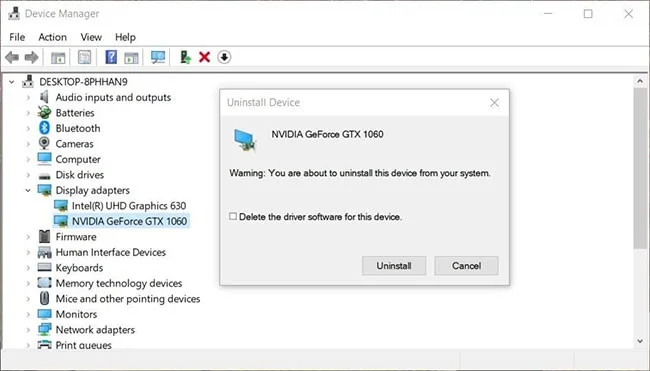Expand the Monitors node arrow

coord(28,314)
